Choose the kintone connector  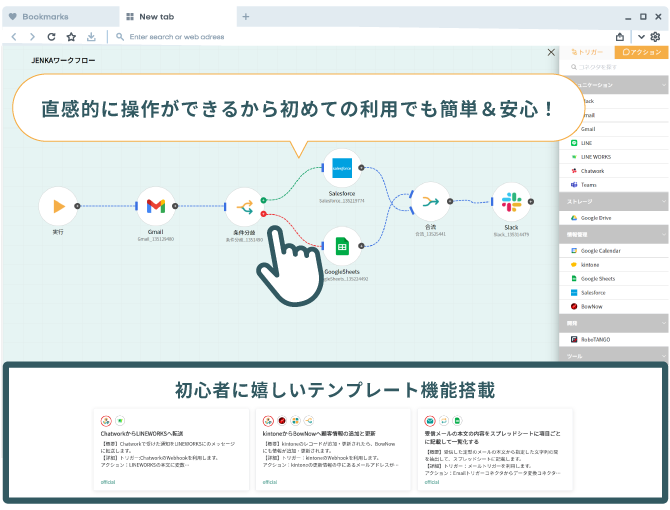[x=614, y=265]
